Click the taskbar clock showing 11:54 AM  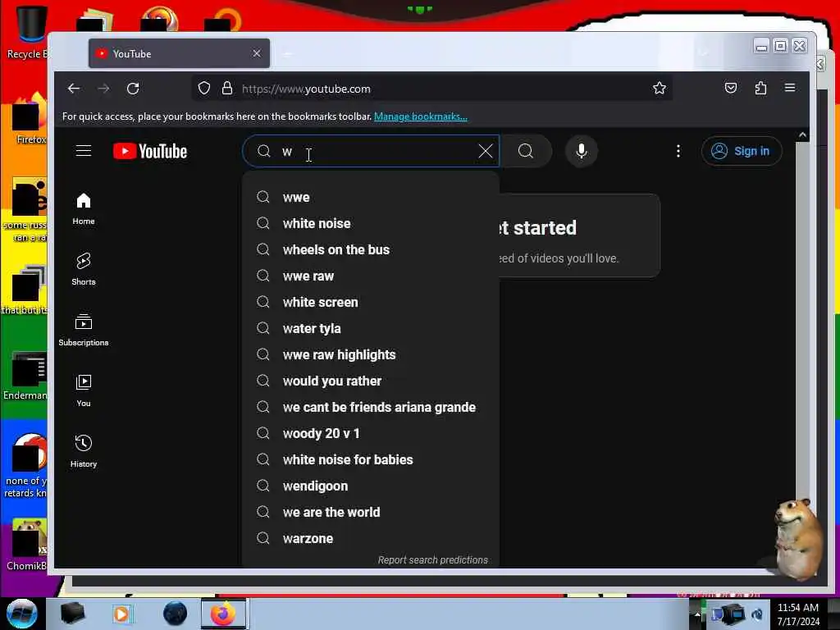click(798, 614)
